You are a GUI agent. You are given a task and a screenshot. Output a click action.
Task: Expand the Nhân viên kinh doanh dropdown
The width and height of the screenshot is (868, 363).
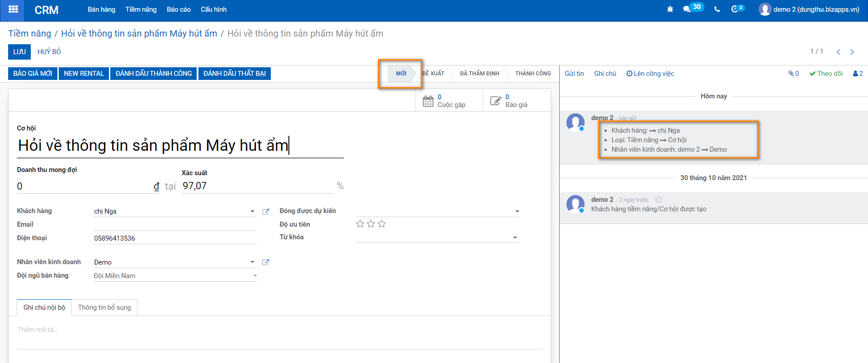[252, 262]
